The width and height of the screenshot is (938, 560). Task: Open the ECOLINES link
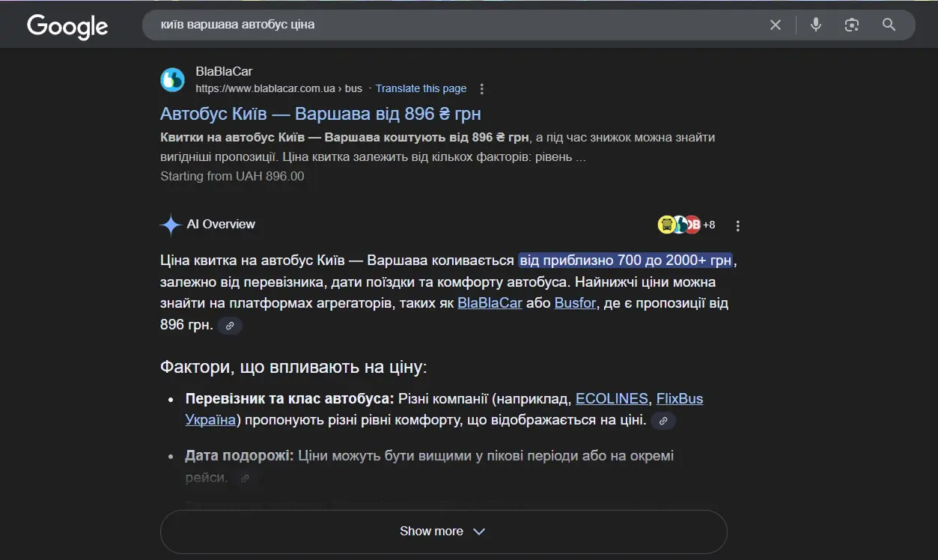click(x=612, y=399)
